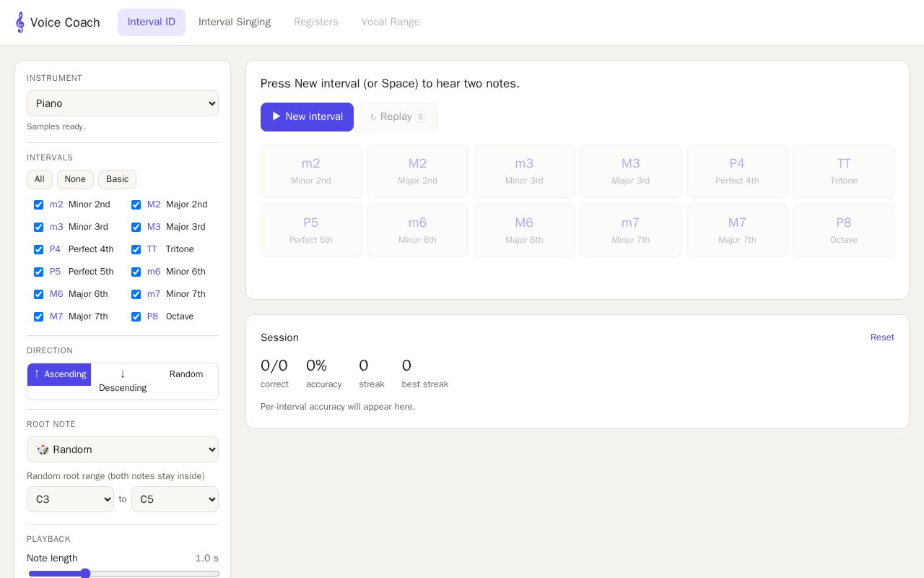Open the Instrument dropdown showing Piano
Viewport: 924px width, 578px height.
123,103
